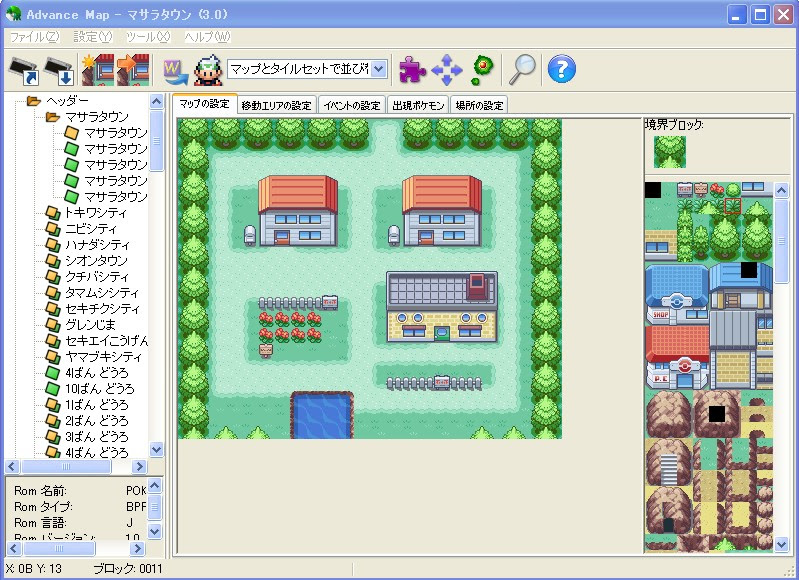Viewport: 799px width, 580px height.
Task: Select the Poké Mart SHOP building tile
Action: click(x=676, y=294)
